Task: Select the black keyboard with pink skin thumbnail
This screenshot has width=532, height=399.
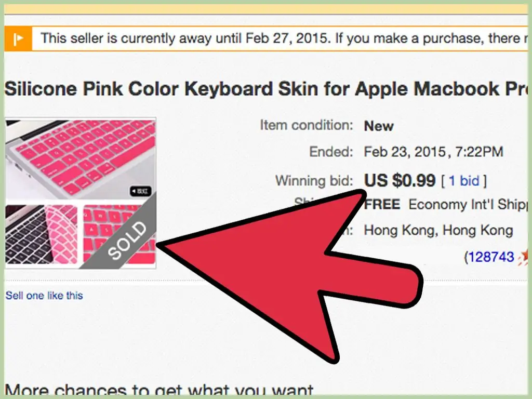Action: (x=42, y=234)
